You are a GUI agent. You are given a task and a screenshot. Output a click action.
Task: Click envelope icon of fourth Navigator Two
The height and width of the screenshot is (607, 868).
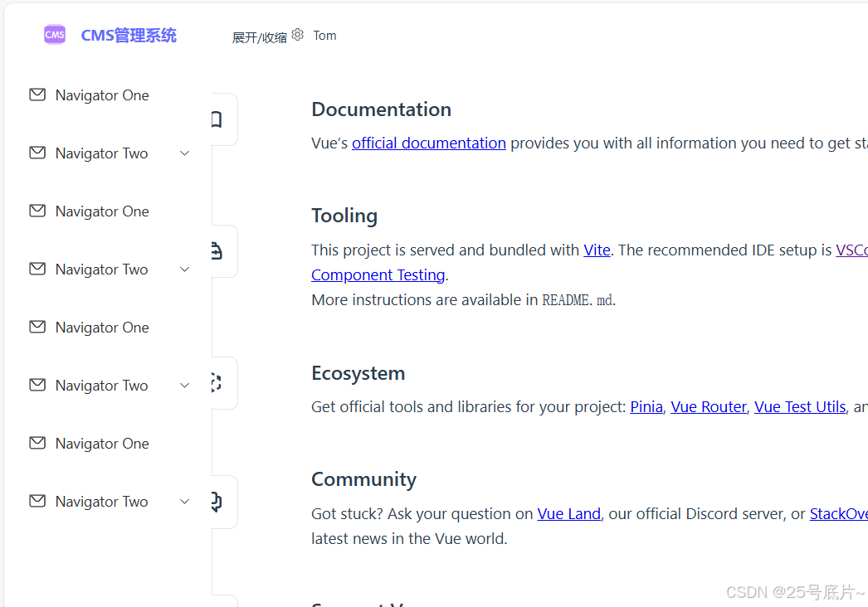[37, 501]
